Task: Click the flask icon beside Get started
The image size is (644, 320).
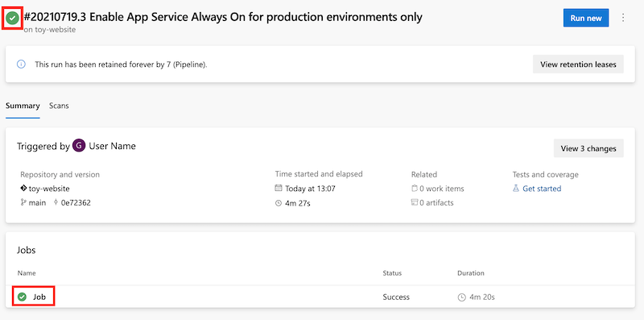Action: click(516, 189)
